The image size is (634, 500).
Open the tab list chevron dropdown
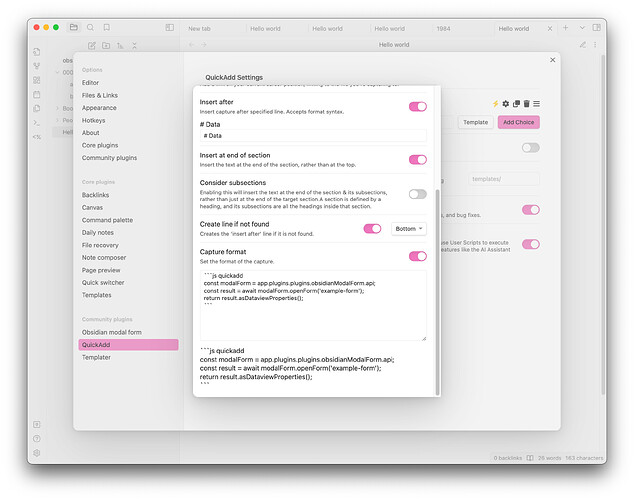[582, 28]
